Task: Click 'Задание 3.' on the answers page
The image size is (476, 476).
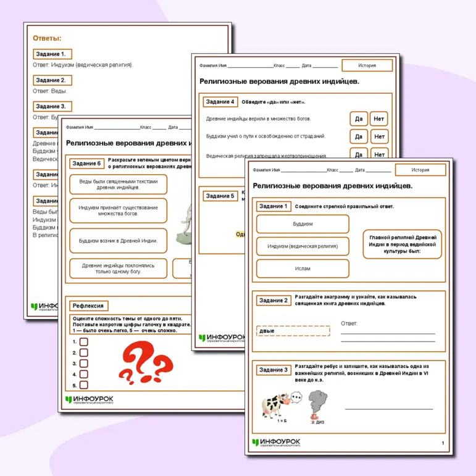Action: 52,107
